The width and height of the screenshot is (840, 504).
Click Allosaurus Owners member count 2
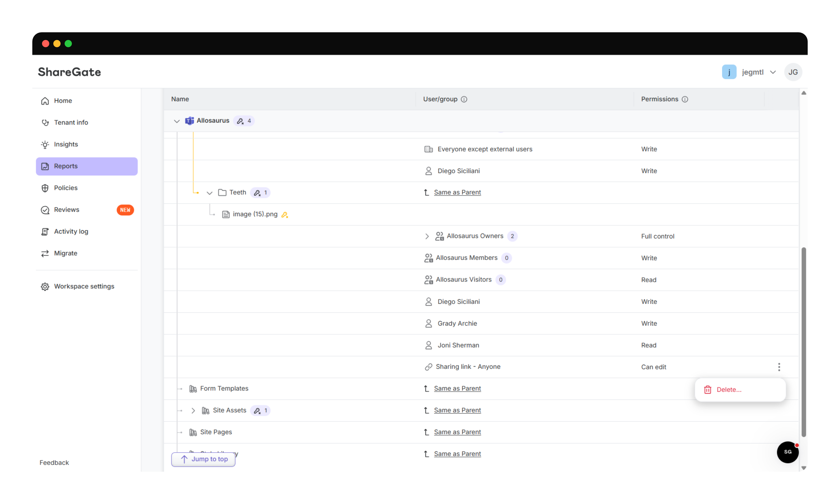tap(512, 236)
